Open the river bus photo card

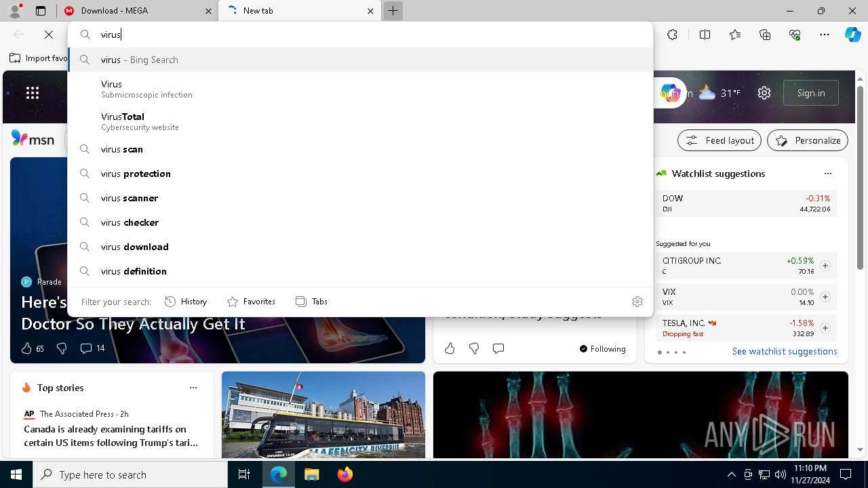tap(323, 415)
